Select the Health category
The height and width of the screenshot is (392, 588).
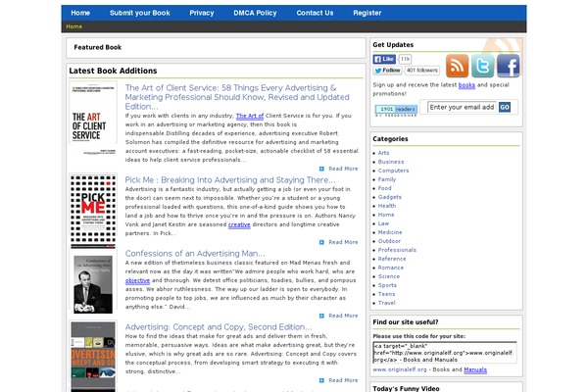pos(387,206)
